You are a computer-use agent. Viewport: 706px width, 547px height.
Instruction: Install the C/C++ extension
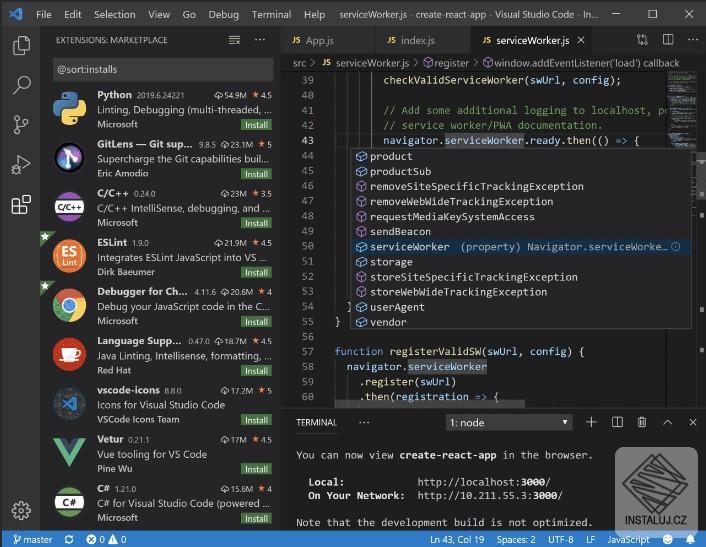256,223
